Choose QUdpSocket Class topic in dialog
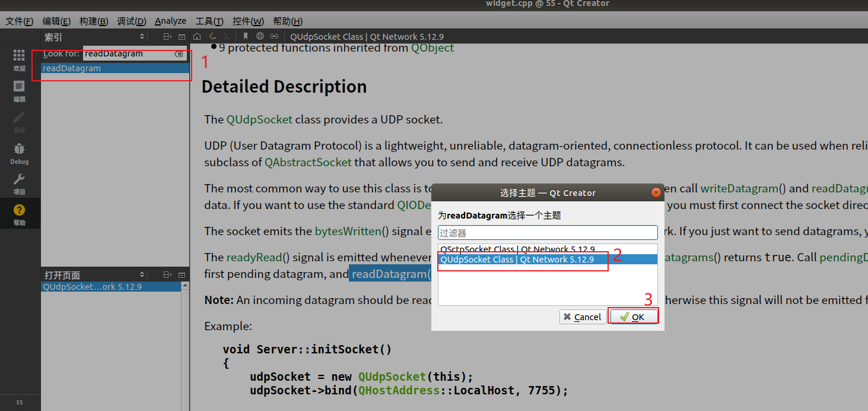 548,260
